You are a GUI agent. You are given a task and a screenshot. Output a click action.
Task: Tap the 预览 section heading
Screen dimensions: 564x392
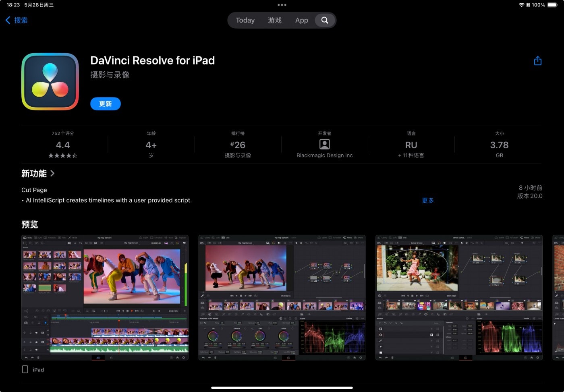30,224
